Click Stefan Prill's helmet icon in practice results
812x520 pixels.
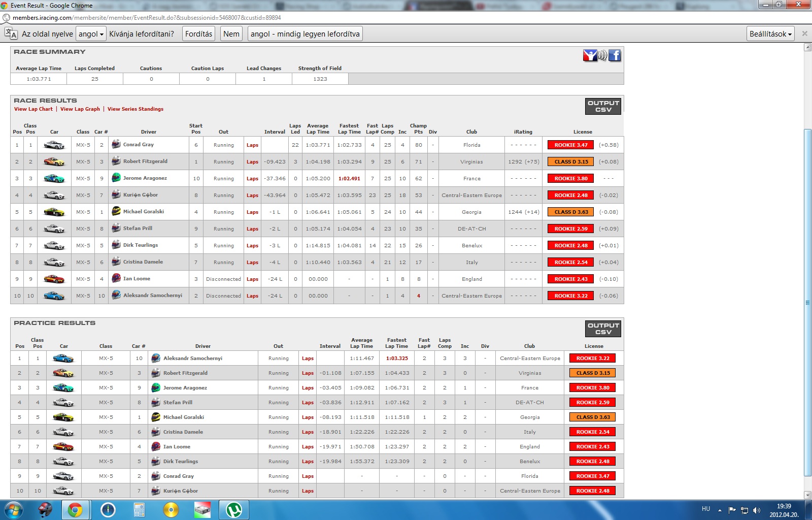tap(156, 402)
